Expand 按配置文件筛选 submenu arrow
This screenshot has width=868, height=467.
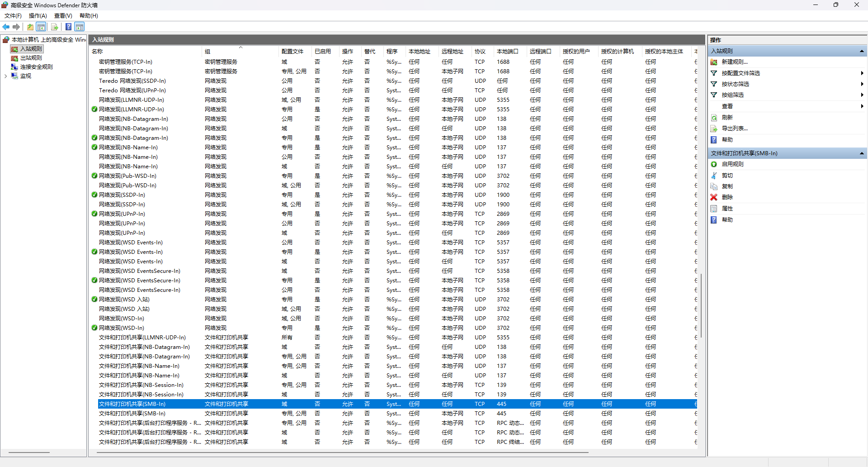pyautogui.click(x=862, y=73)
